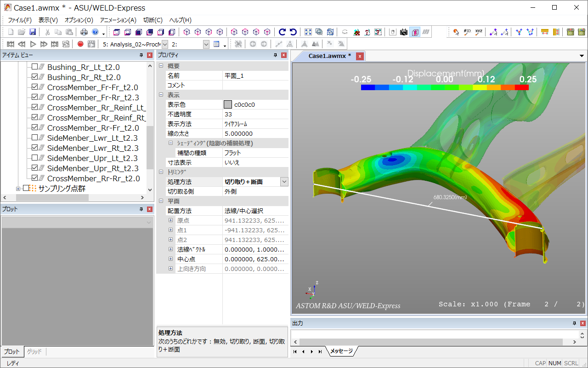Viewport: 588px width, 368px height.
Task: Enable SideMenber_Lwr_Lt_t2.3 checkbox
Action: [35, 138]
